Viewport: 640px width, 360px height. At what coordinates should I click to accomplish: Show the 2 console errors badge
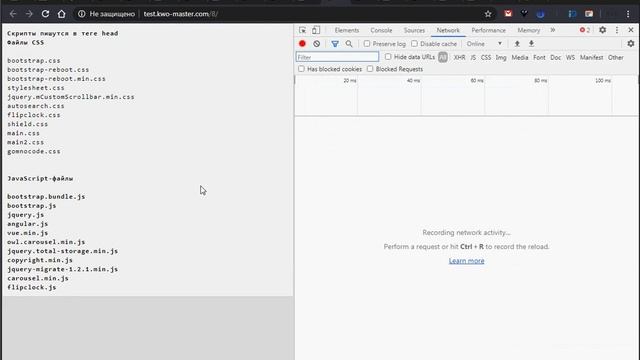coord(584,30)
